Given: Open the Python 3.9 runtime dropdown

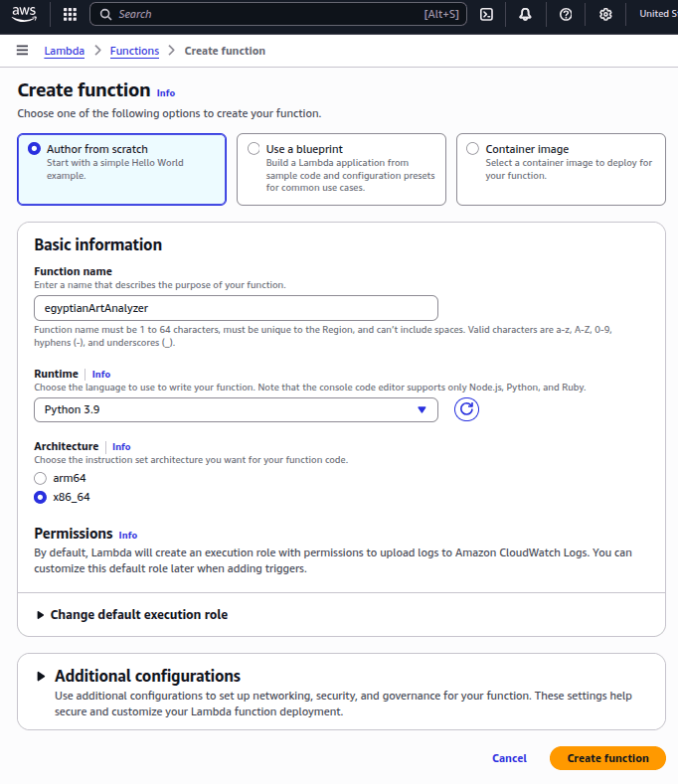Looking at the screenshot, I should (236, 409).
